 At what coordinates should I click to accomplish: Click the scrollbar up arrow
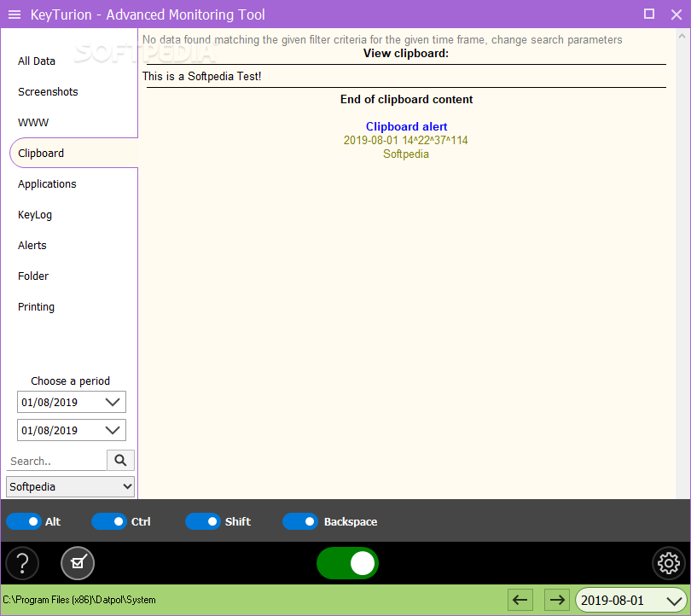pos(682,37)
